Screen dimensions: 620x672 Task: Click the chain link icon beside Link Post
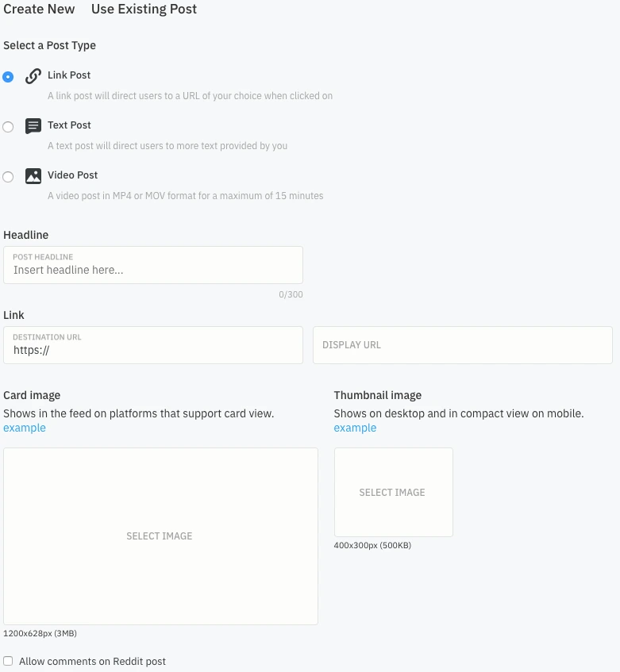click(33, 75)
